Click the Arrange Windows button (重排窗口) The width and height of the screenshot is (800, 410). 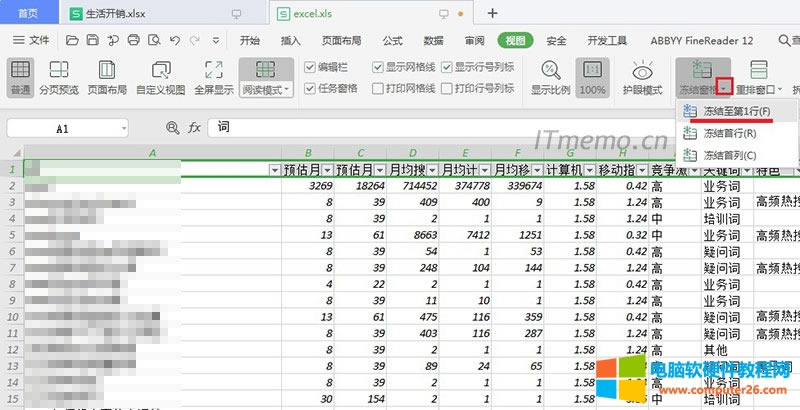(759, 77)
